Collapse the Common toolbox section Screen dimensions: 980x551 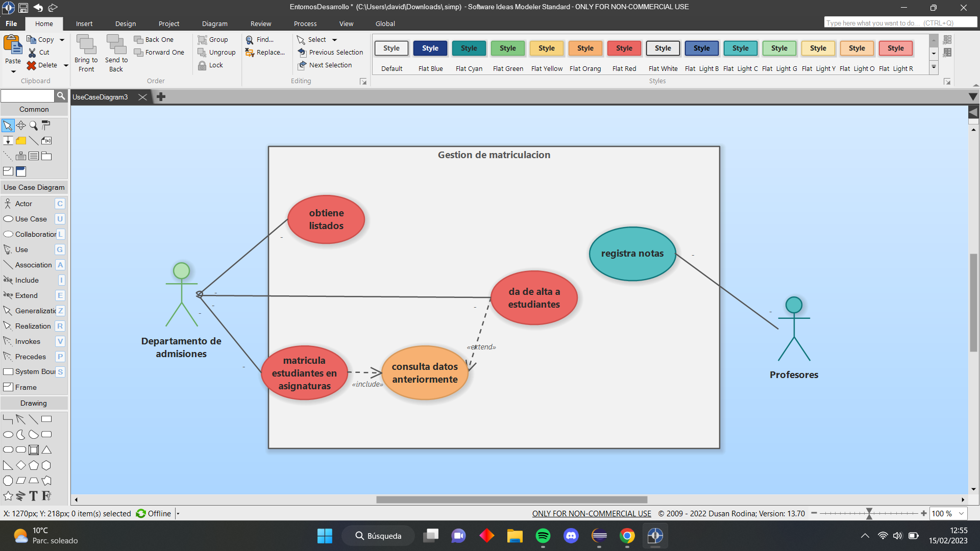tap(34, 109)
